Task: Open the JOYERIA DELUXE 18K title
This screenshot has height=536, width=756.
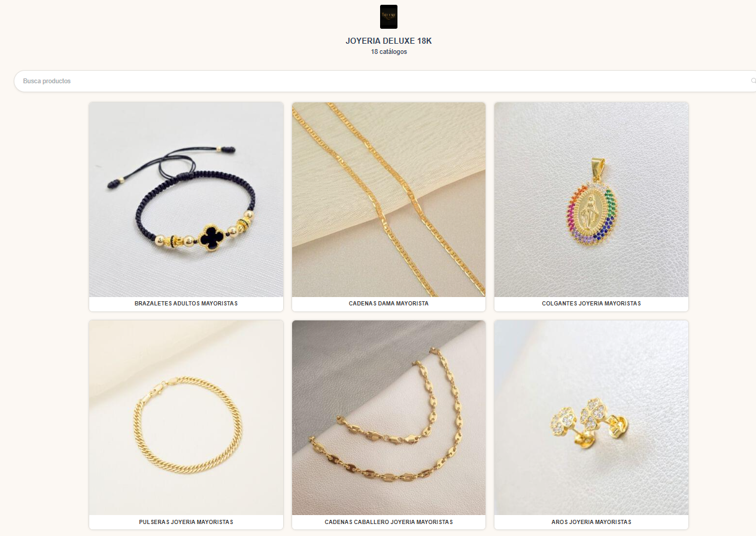Action: [x=388, y=41]
